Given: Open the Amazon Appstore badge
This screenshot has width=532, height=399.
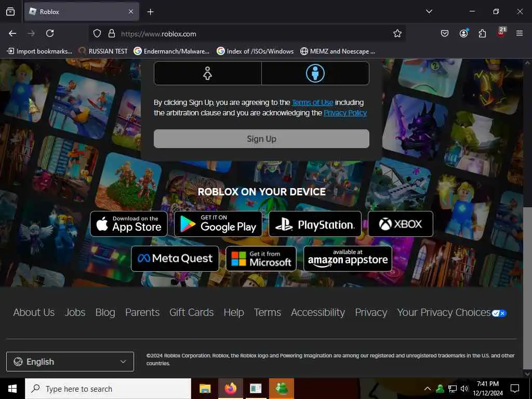Looking at the screenshot, I should tap(348, 259).
